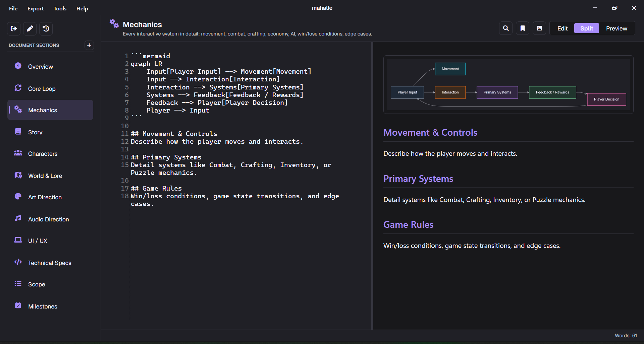Go to UI / UX section

click(50, 240)
